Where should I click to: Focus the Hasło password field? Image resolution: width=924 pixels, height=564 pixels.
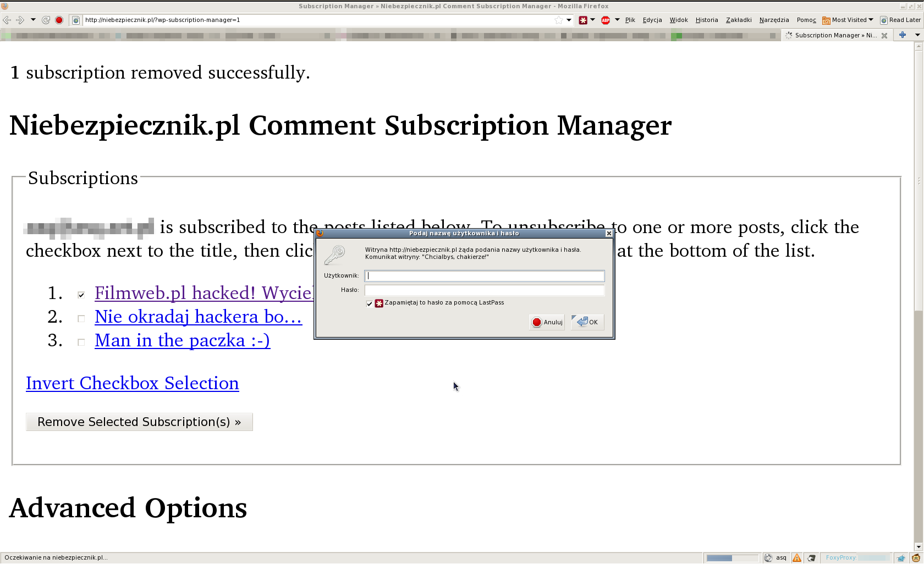click(484, 290)
